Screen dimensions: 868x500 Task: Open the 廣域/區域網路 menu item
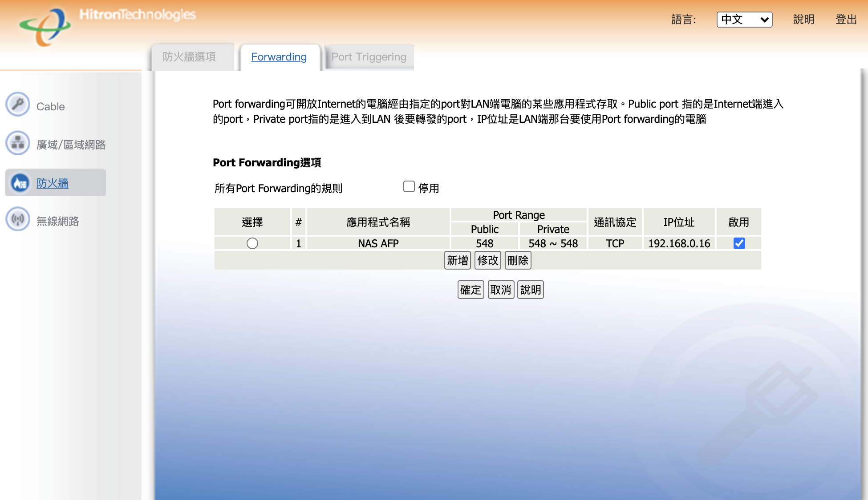tap(71, 145)
